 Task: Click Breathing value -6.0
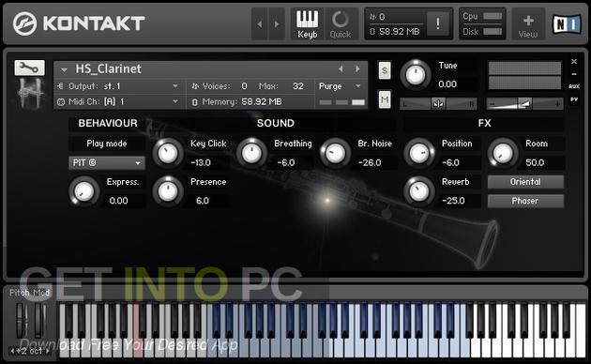point(286,163)
